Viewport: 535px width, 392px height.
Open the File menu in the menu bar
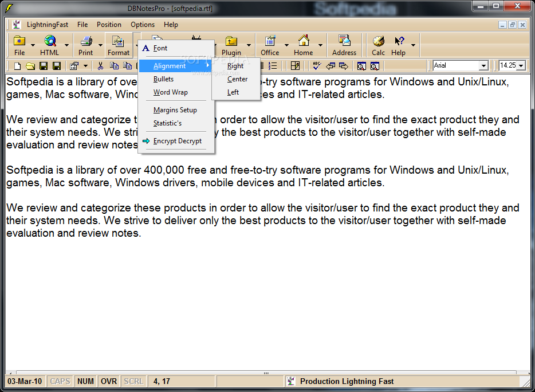pos(82,25)
